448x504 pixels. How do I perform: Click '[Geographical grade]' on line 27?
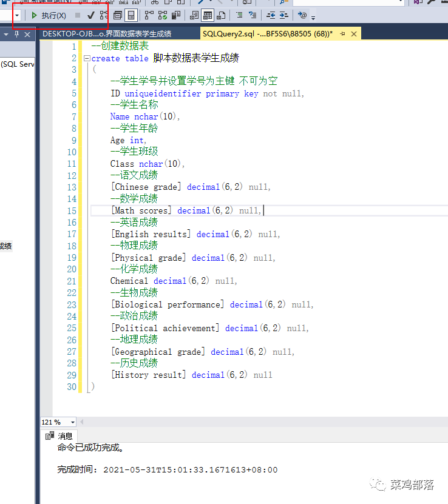point(158,352)
